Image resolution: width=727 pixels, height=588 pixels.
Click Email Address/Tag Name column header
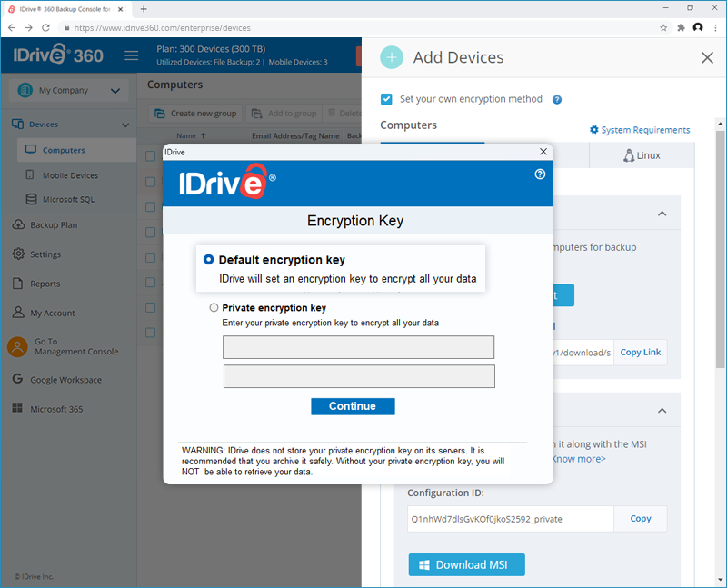point(295,136)
